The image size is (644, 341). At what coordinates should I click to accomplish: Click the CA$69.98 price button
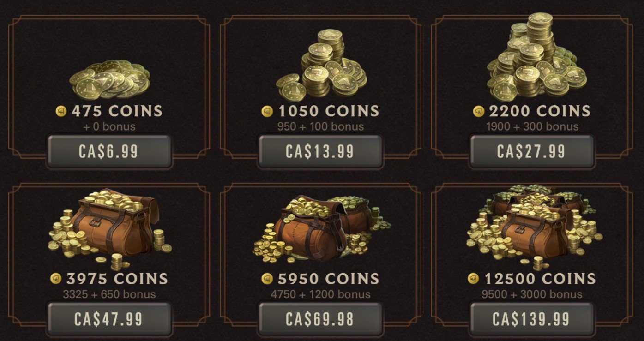(x=320, y=319)
